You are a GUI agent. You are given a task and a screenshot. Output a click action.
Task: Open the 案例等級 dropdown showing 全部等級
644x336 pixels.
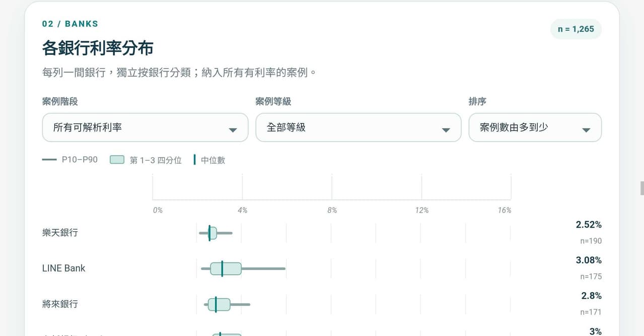coord(359,127)
